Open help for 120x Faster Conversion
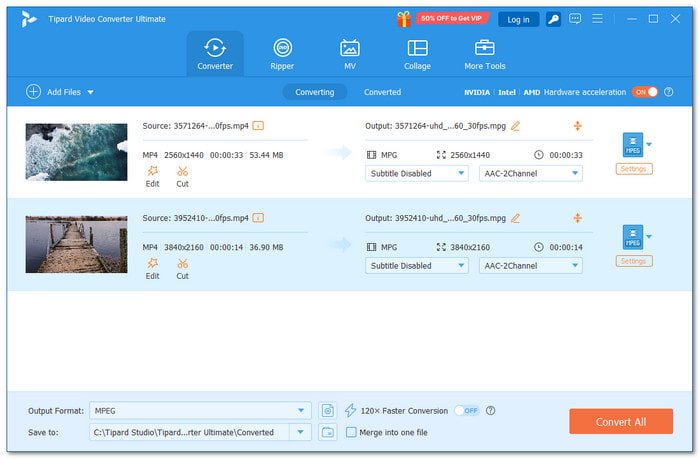This screenshot has width=700, height=459. click(x=490, y=410)
